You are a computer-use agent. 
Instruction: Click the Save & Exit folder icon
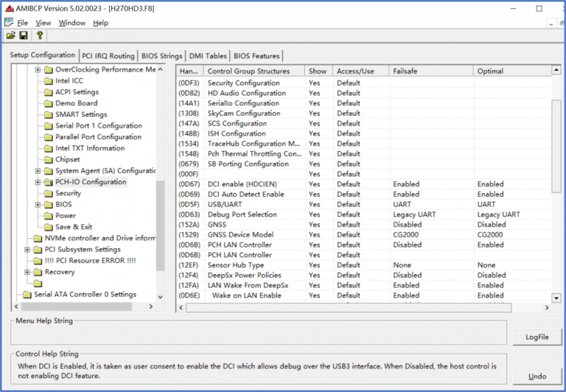(x=49, y=227)
